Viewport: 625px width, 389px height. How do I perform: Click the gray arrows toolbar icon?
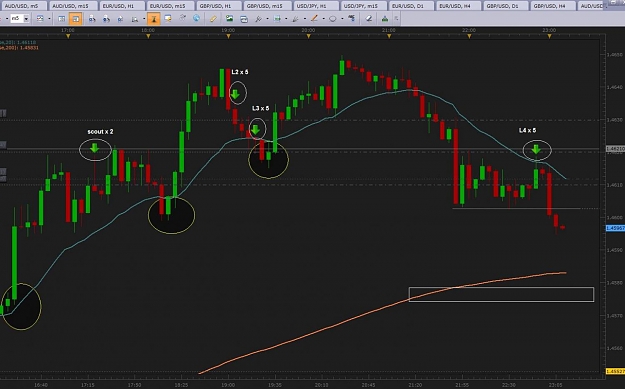[183, 18]
